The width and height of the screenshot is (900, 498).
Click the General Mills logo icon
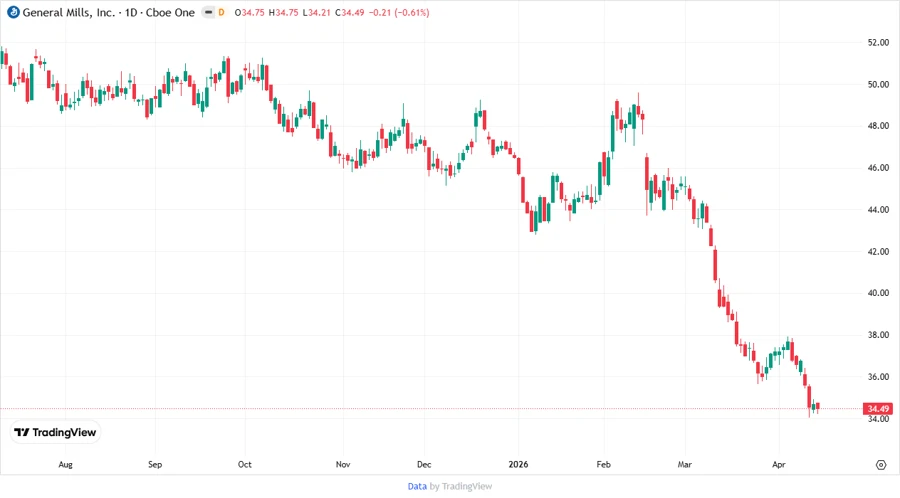(13, 12)
